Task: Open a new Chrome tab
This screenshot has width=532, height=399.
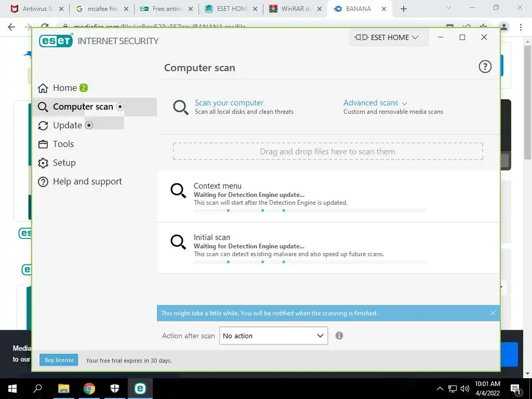Action: pos(403,9)
